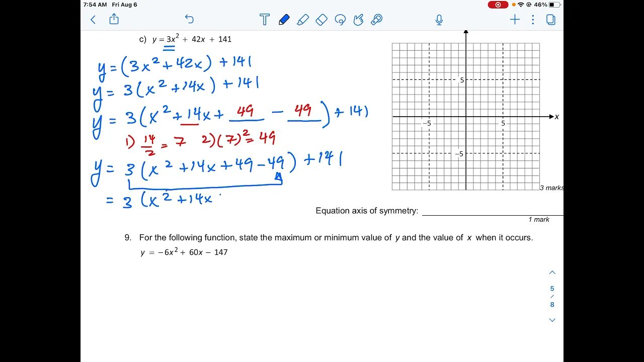Select the Lasso selection tool
644x362 pixels.
pos(340,20)
